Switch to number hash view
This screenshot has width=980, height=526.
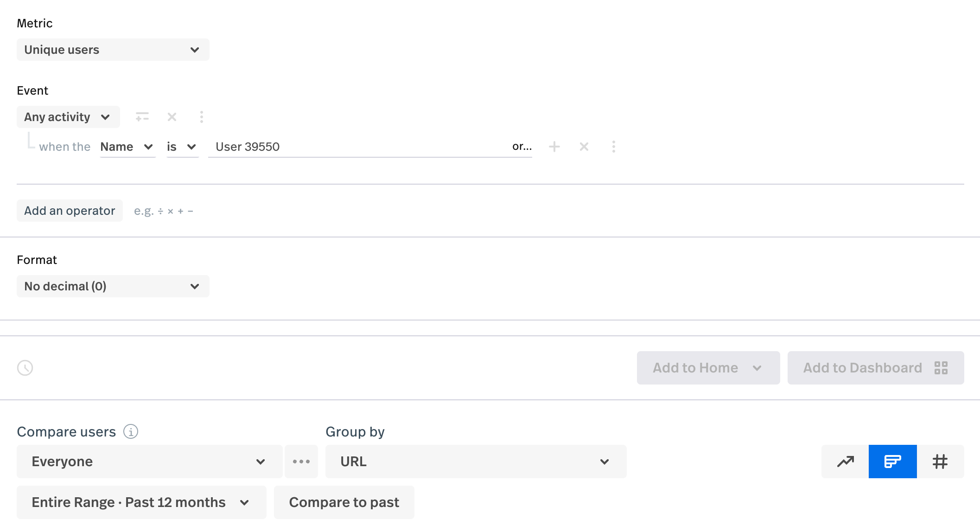940,462
